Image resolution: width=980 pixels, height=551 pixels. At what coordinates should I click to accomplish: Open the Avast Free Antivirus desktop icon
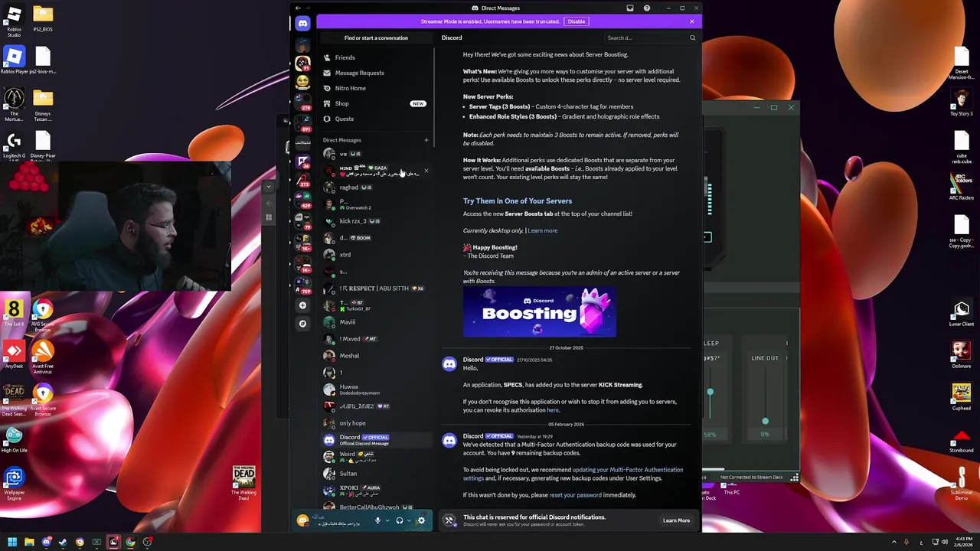43,358
